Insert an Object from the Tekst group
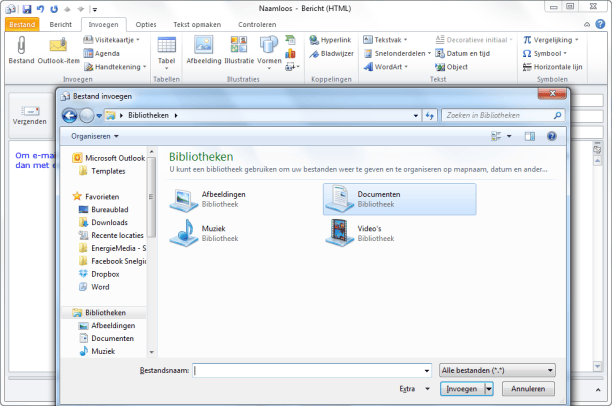 452,67
